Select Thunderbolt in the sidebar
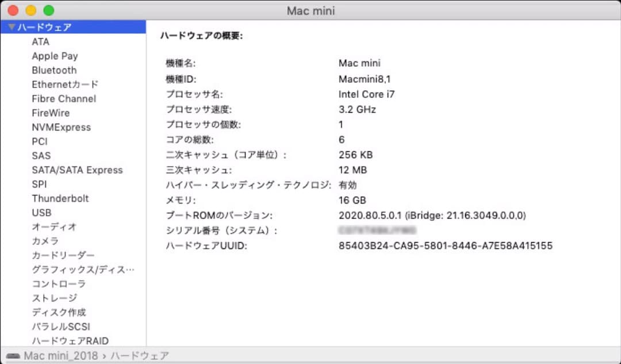Image resolution: width=621 pixels, height=364 pixels. [60, 198]
